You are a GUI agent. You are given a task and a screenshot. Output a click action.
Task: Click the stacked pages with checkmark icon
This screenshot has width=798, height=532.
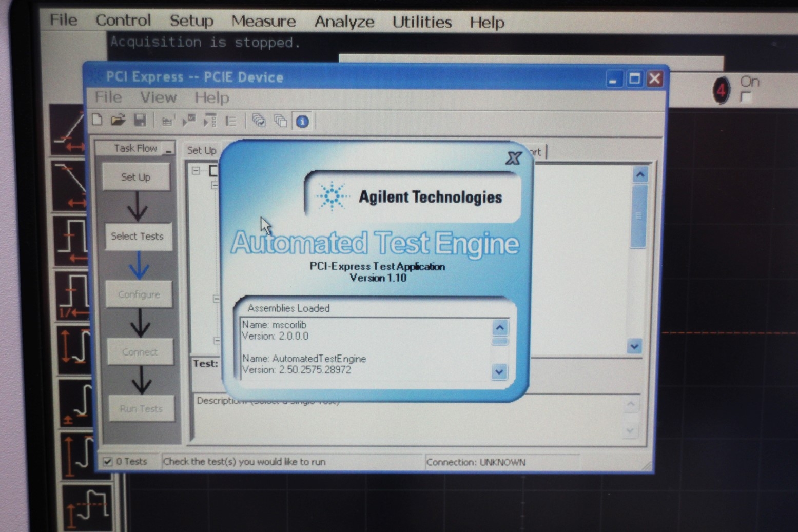pyautogui.click(x=259, y=121)
